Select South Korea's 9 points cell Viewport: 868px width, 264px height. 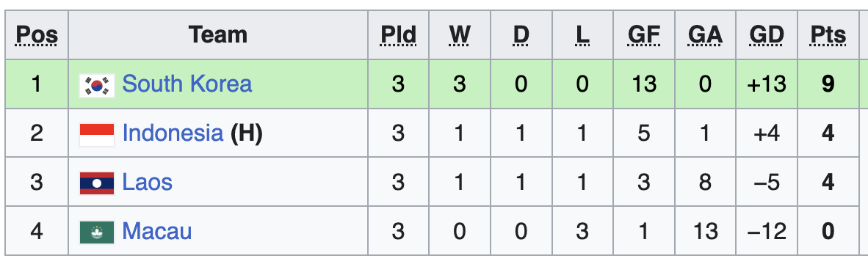click(828, 84)
